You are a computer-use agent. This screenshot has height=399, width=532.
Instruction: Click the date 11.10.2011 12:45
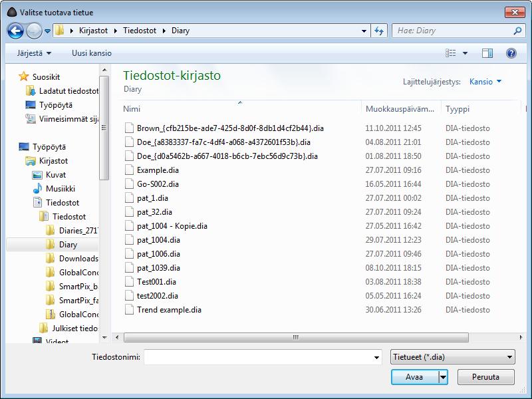click(x=393, y=128)
